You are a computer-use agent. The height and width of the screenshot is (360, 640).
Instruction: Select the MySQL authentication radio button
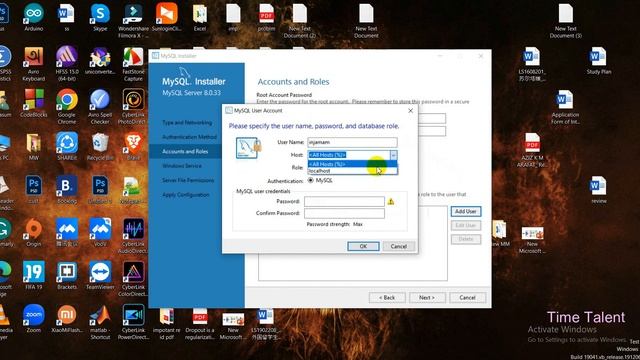click(311, 180)
